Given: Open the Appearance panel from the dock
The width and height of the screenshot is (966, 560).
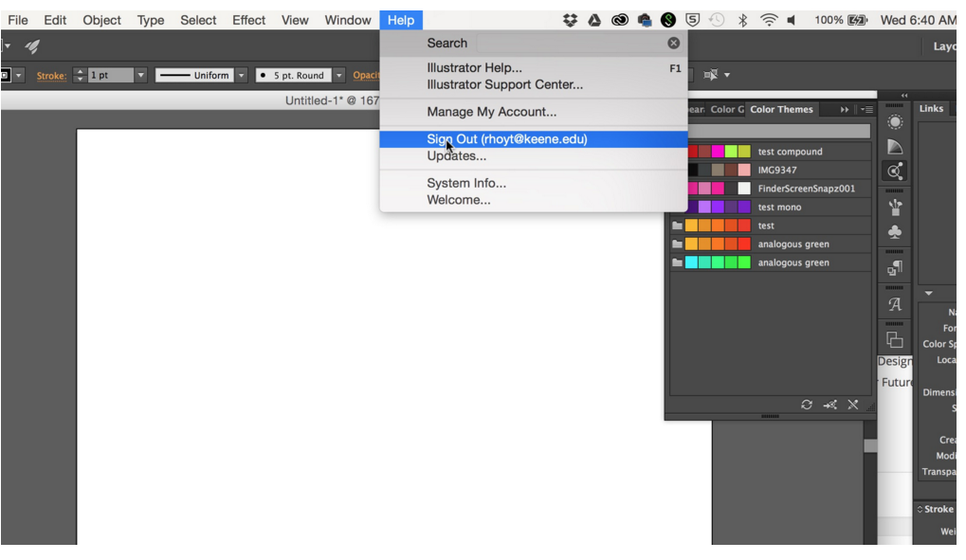Looking at the screenshot, I should point(895,122).
